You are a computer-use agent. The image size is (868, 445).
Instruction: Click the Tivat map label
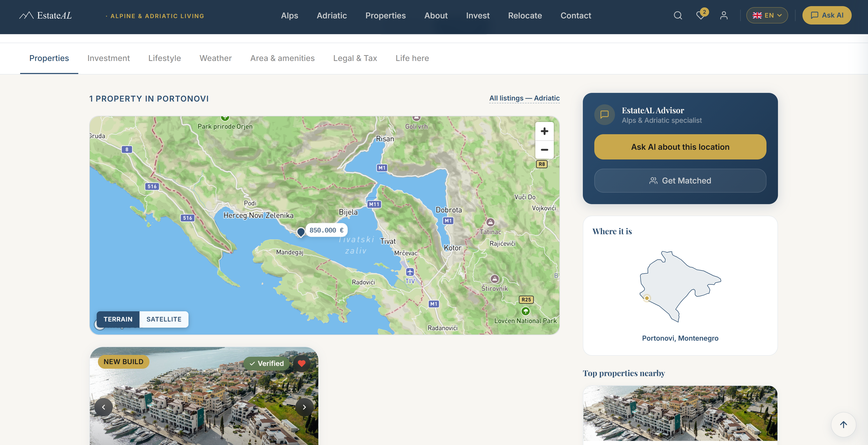point(388,241)
